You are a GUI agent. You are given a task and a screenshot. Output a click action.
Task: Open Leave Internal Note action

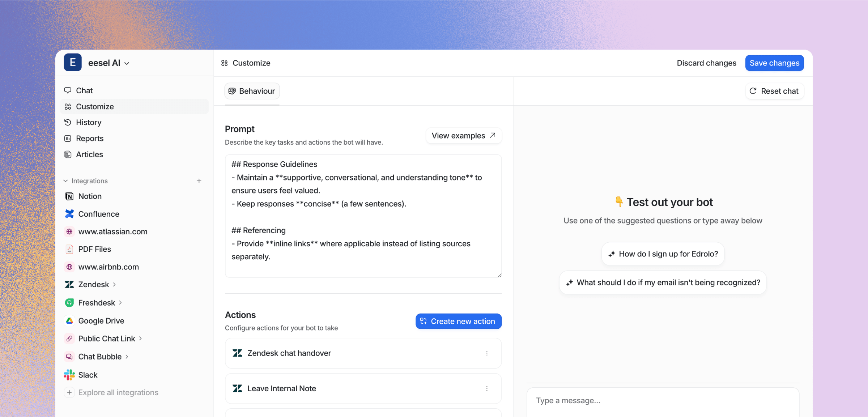(x=363, y=388)
